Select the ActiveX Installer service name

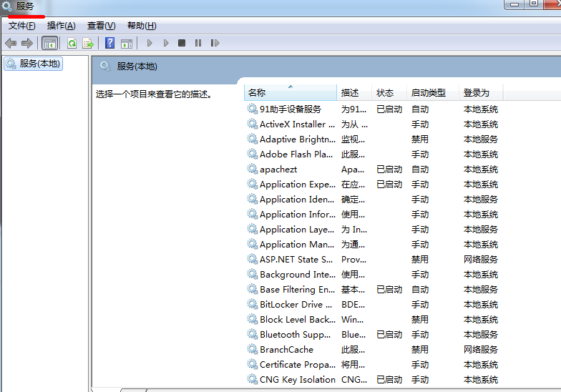point(298,124)
